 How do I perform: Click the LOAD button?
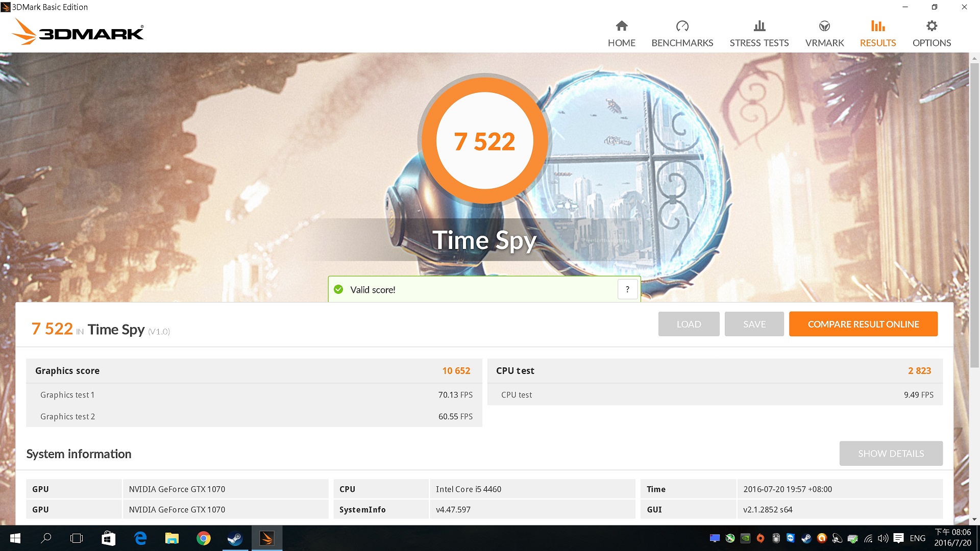click(x=689, y=324)
